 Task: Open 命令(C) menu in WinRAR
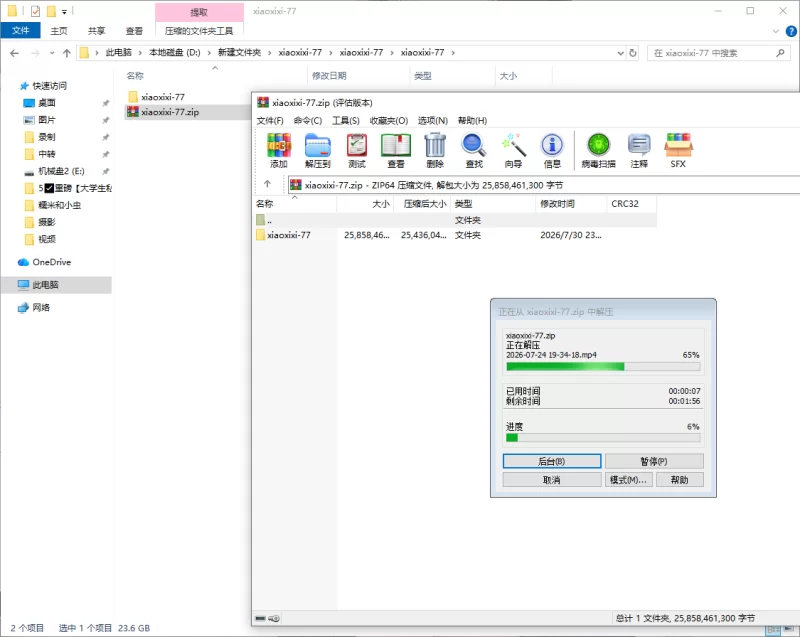308,121
